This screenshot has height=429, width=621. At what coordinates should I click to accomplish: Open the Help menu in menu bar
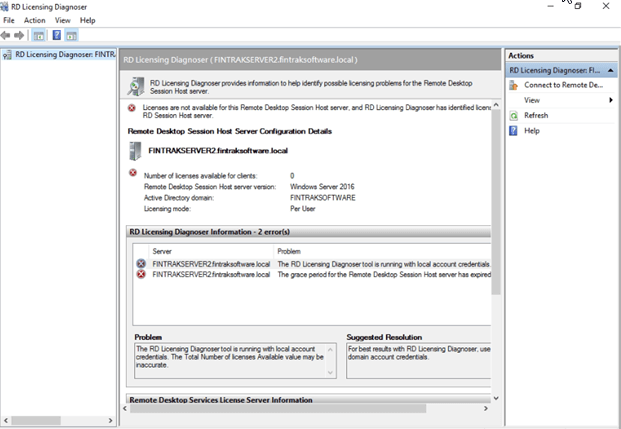point(88,20)
